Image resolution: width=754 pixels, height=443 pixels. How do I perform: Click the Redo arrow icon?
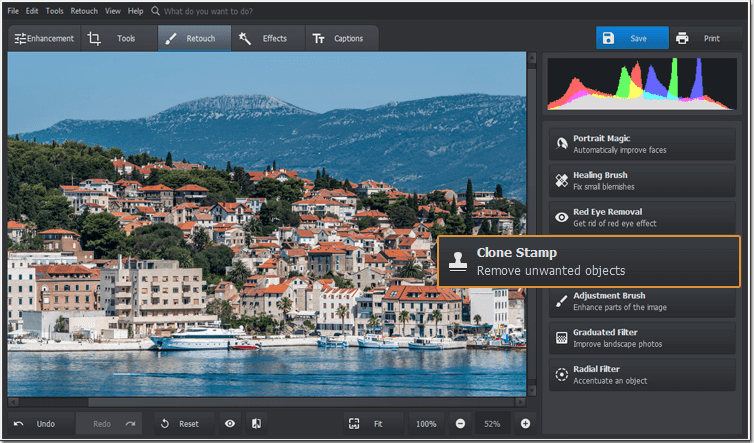point(130,423)
